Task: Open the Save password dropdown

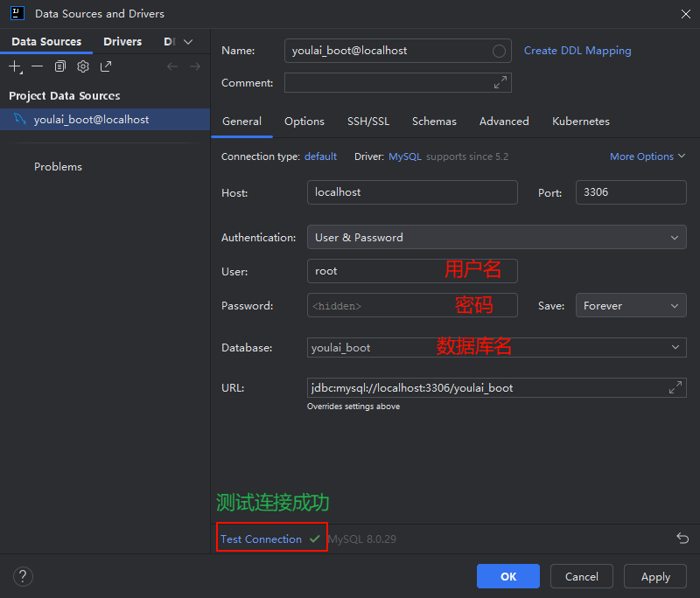Action: (631, 305)
